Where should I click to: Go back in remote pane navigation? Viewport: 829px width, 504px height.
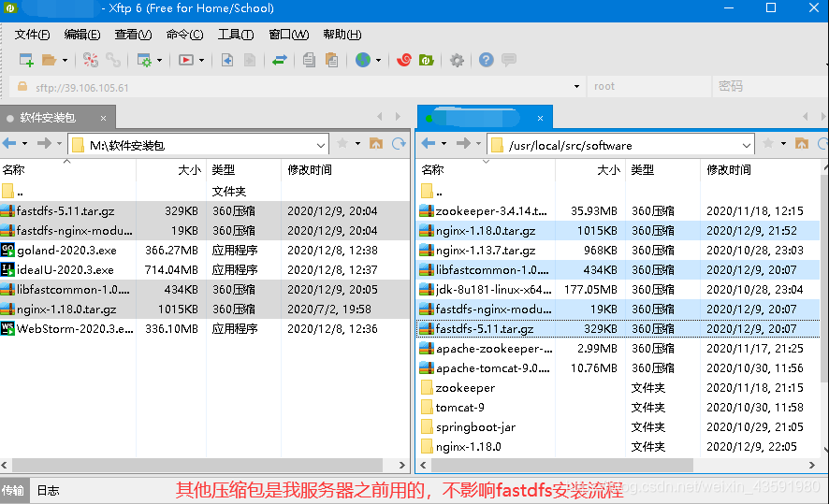pyautogui.click(x=429, y=143)
